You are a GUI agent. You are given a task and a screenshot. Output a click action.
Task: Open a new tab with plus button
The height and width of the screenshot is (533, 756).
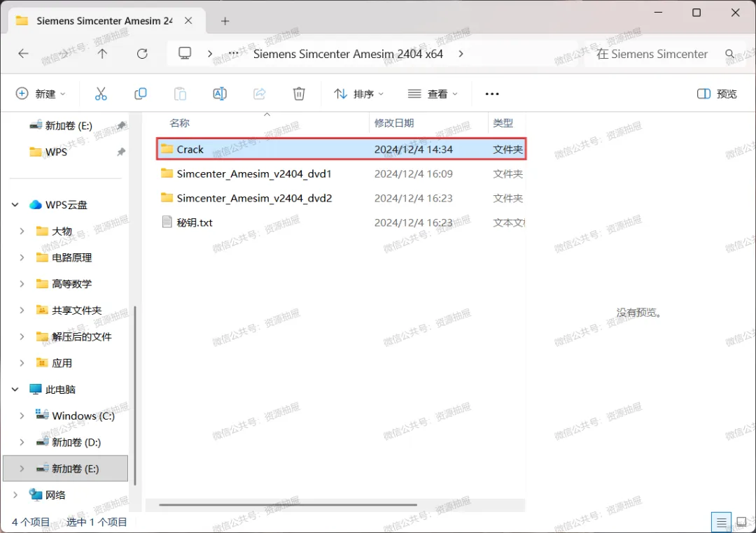[x=225, y=21]
